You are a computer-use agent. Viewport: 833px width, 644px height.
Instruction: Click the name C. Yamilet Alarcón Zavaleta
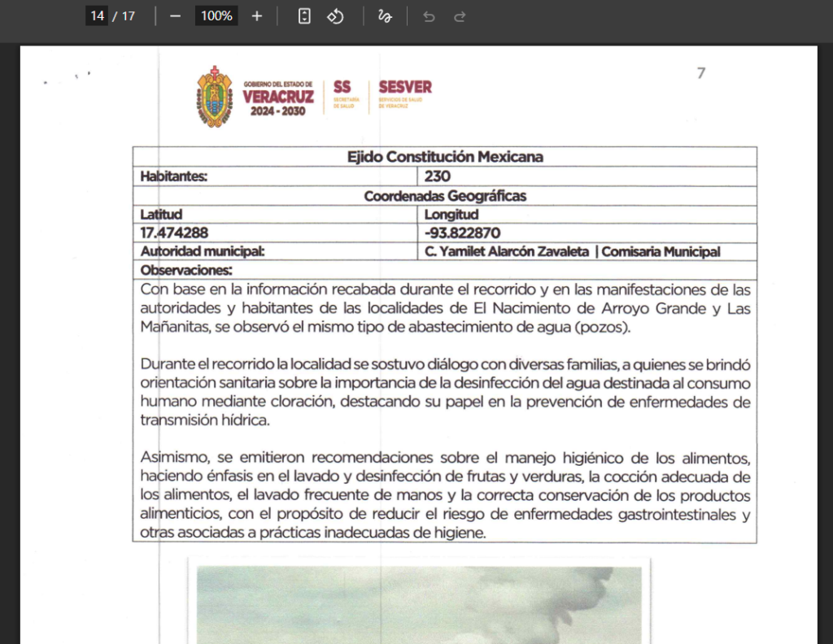507,251
